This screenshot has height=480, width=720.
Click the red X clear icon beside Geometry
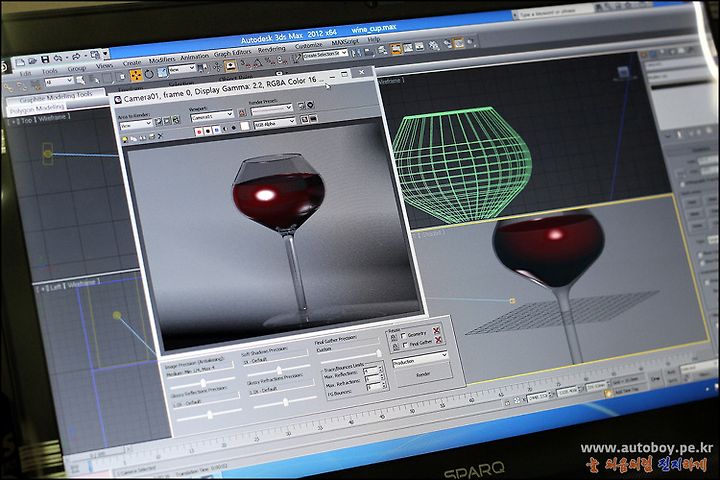(x=437, y=331)
